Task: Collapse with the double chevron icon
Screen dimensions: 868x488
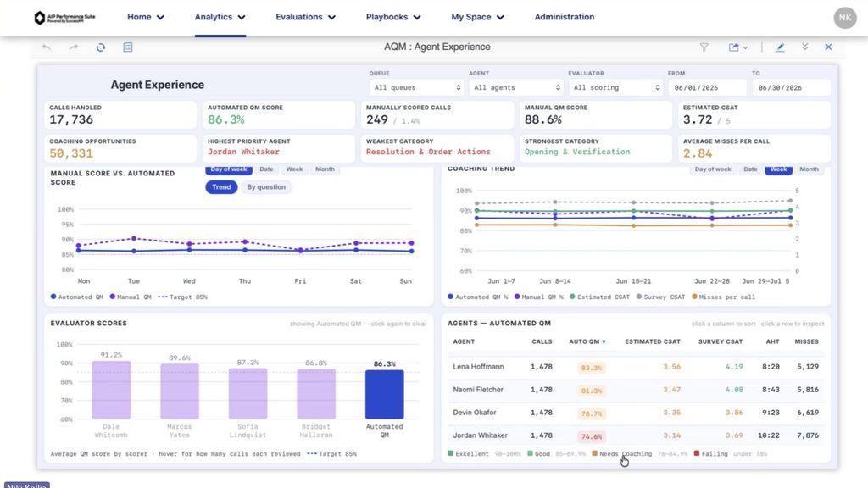Action: tap(805, 47)
